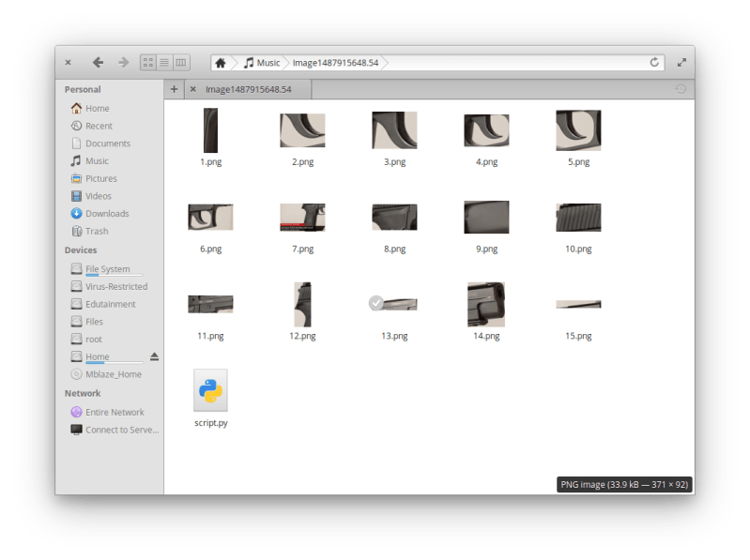Click the home icon in path bar
The image size is (750, 560).
click(x=221, y=63)
